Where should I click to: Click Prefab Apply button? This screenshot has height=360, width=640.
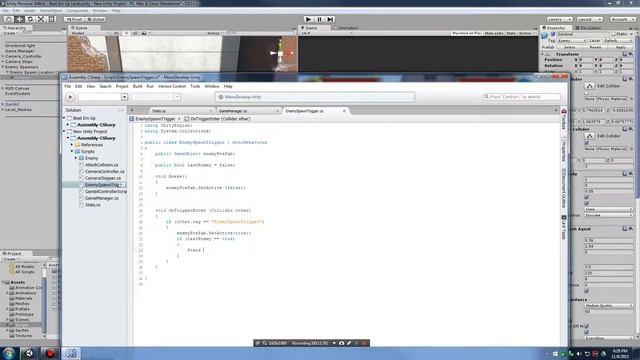coord(620,47)
